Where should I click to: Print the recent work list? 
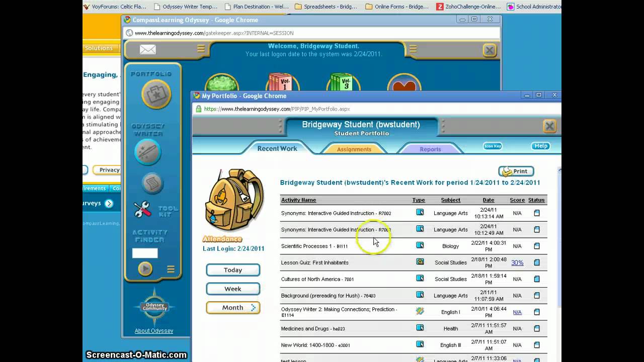tap(516, 171)
